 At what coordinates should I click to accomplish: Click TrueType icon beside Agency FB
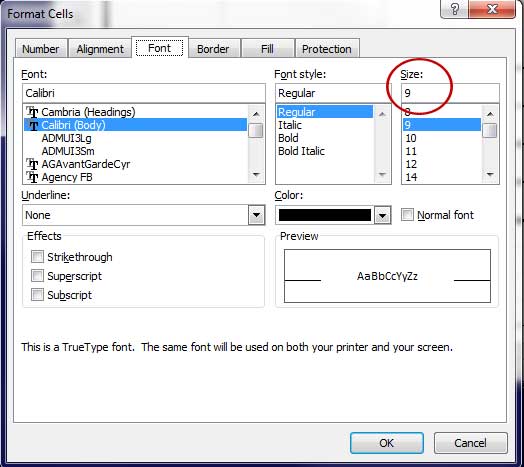point(32,177)
